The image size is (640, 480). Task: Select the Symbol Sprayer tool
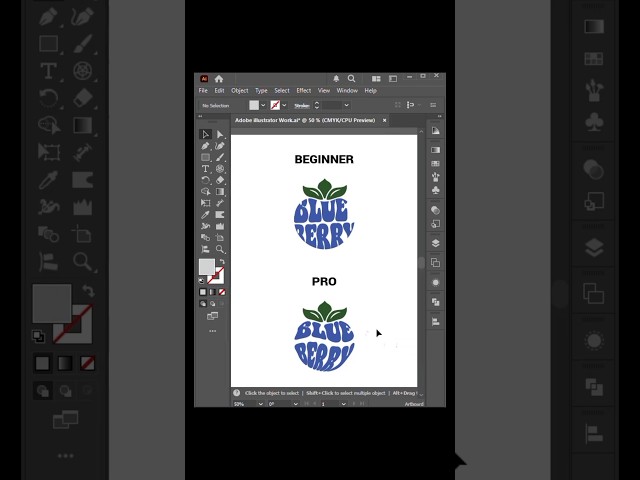[x=205, y=226]
